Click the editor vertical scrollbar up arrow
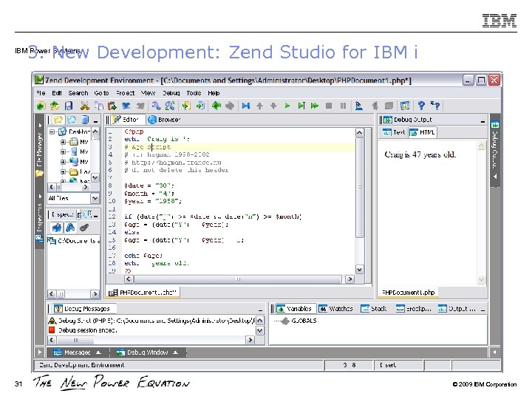 [360, 133]
